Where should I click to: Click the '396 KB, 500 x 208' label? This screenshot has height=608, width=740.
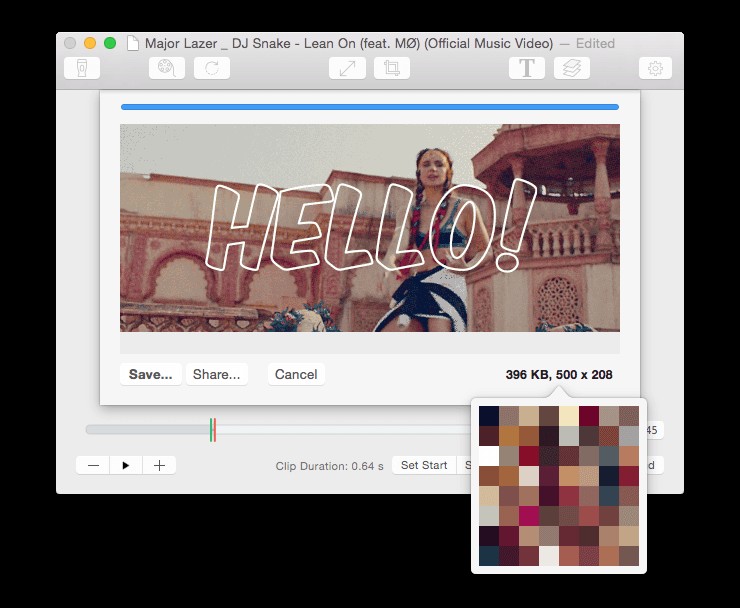click(x=559, y=375)
